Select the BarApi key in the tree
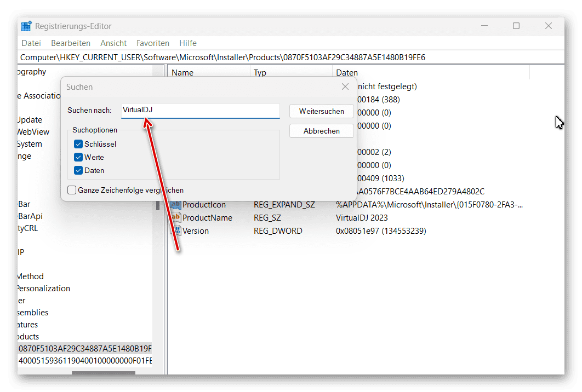The width and height of the screenshot is (582, 392). coord(30,216)
